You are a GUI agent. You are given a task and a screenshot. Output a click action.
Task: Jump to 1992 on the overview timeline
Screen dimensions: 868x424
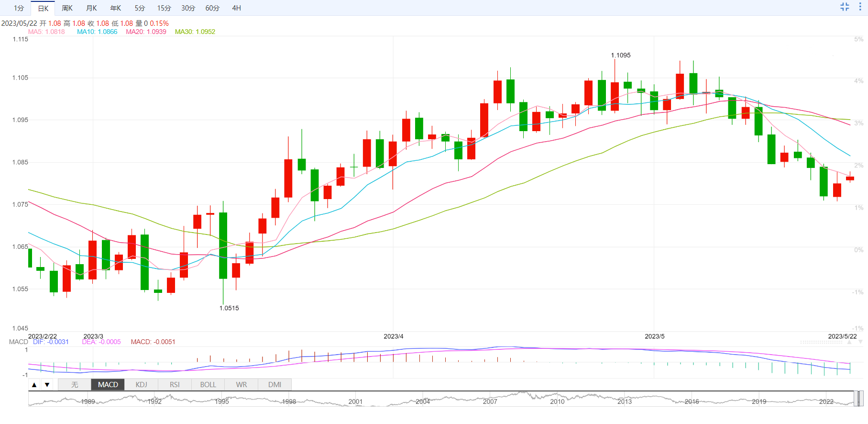tap(154, 402)
